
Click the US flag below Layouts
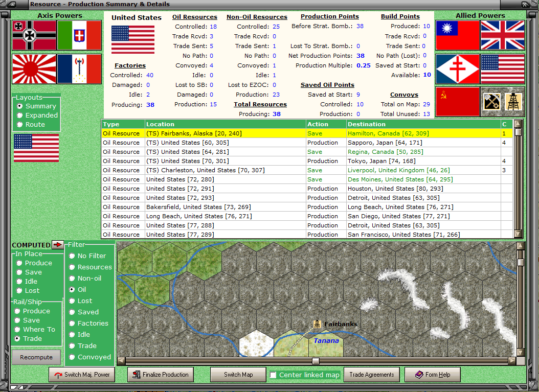pyautogui.click(x=36, y=148)
